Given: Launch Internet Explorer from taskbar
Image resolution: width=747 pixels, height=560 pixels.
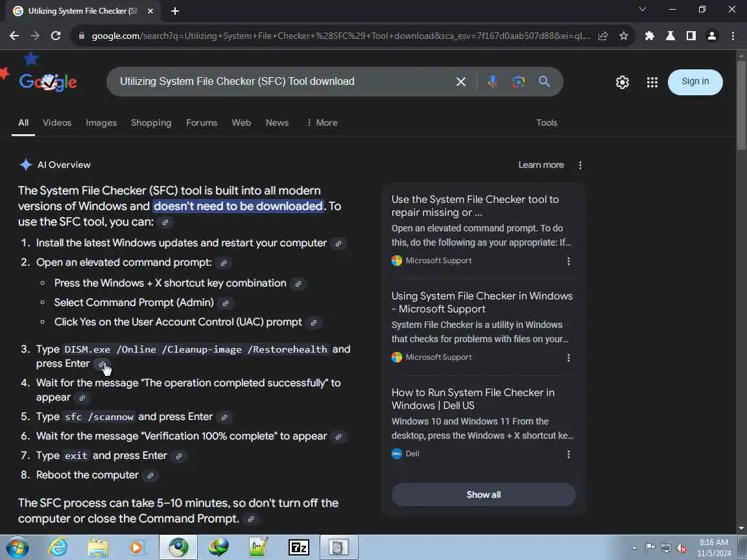Looking at the screenshot, I should coord(58,548).
